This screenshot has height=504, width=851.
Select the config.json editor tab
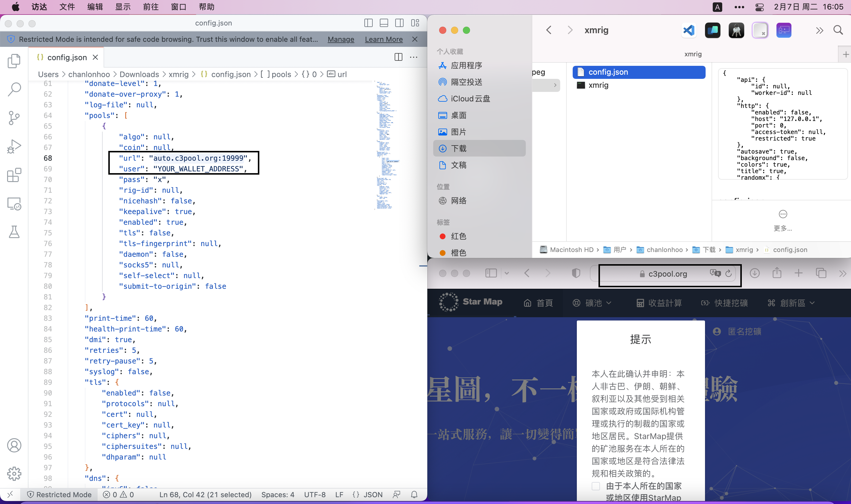coord(67,58)
